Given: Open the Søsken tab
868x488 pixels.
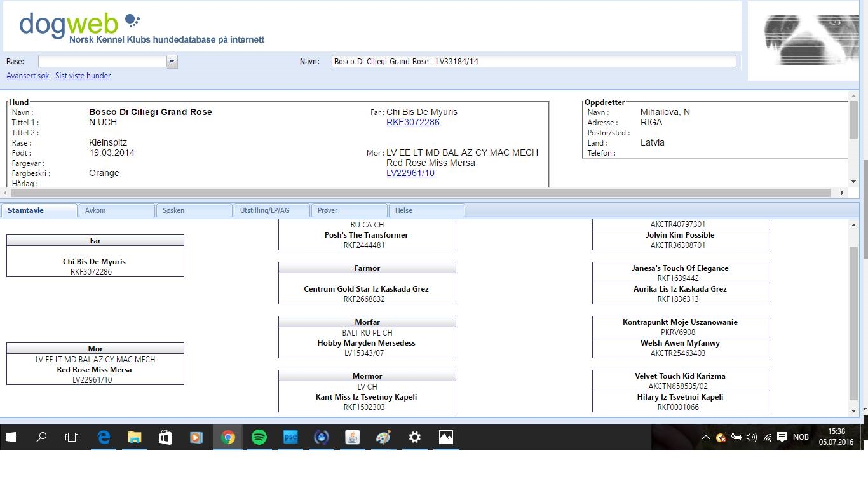Looking at the screenshot, I should 194,210.
